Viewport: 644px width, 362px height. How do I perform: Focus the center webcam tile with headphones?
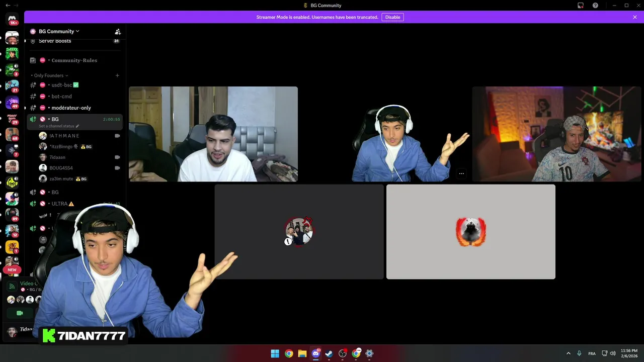385,134
